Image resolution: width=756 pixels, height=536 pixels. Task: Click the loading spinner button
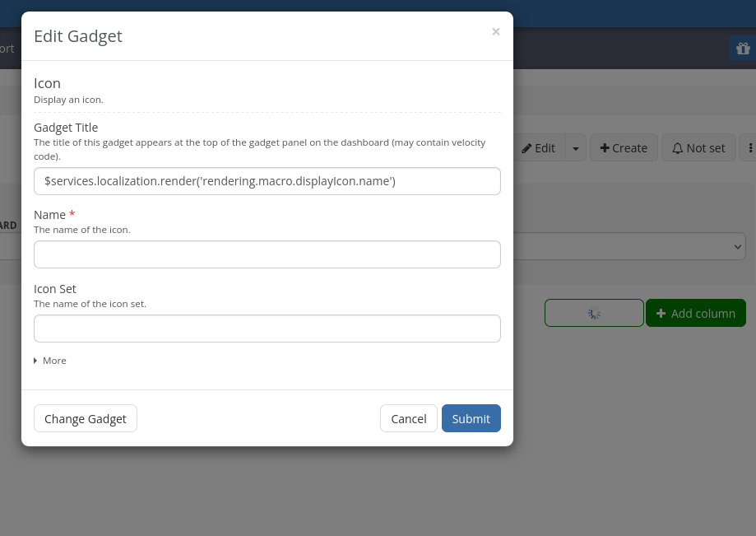coord(594,313)
